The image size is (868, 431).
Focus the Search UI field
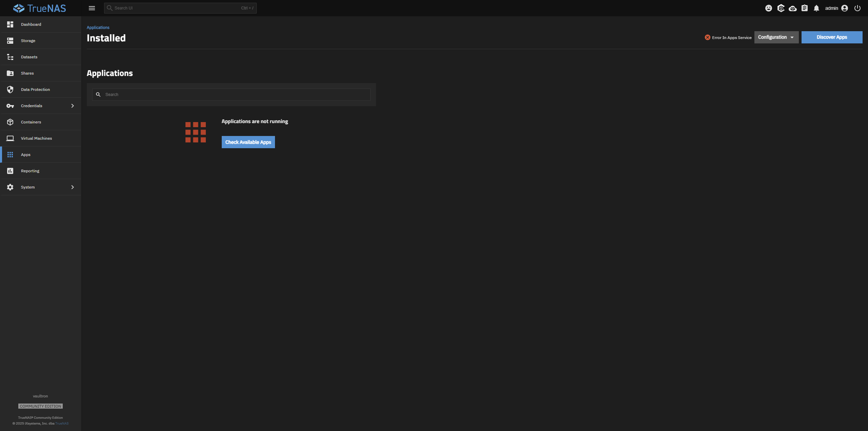(x=176, y=8)
